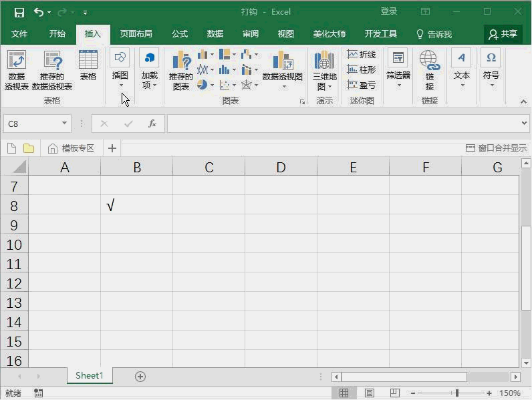Click 窗口合并显示 button
Viewport: 532px width, 400px height.
click(x=496, y=148)
